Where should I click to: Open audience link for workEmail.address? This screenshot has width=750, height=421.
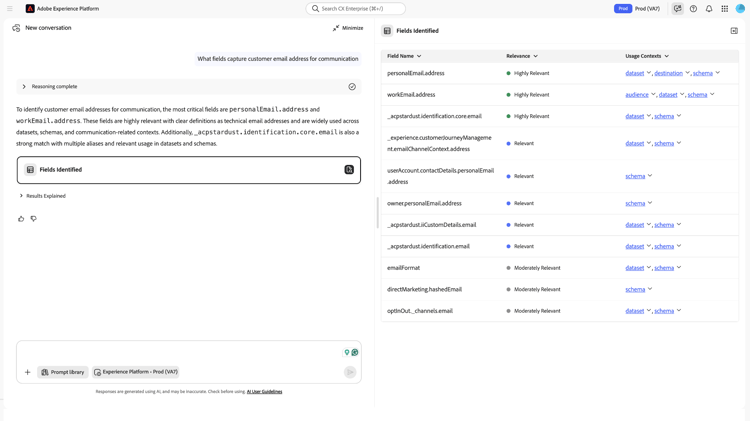(637, 95)
